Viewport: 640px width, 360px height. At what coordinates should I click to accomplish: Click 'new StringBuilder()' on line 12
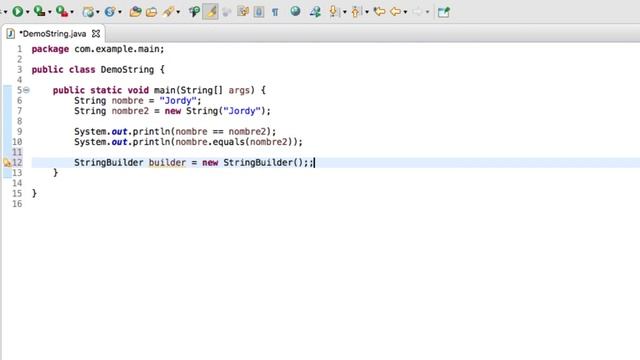click(x=252, y=163)
